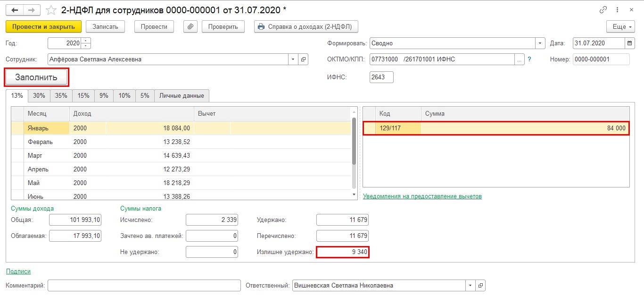Viewport: 644px width, 297px height.
Task: Switch to the 5% tab
Action: point(145,95)
